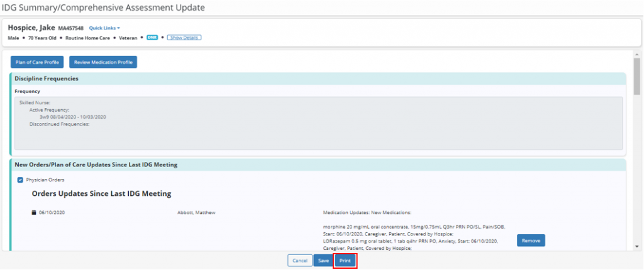The image size is (644, 270).
Task: Click the patient name Hospice, Jake
Action: (x=31, y=28)
